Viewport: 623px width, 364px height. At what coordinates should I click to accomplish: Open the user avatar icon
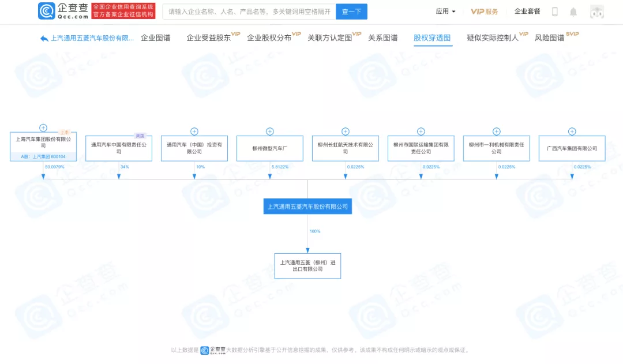(596, 11)
